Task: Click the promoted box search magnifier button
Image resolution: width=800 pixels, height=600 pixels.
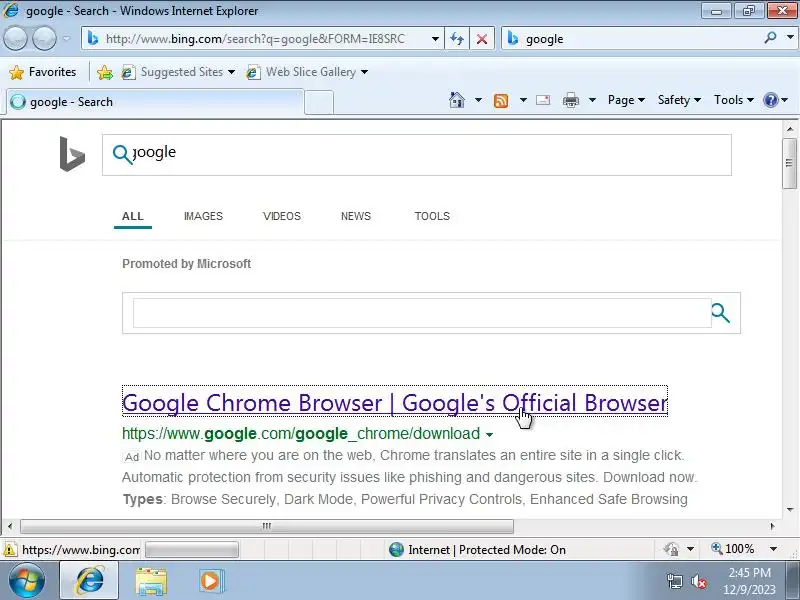Action: tap(720, 313)
